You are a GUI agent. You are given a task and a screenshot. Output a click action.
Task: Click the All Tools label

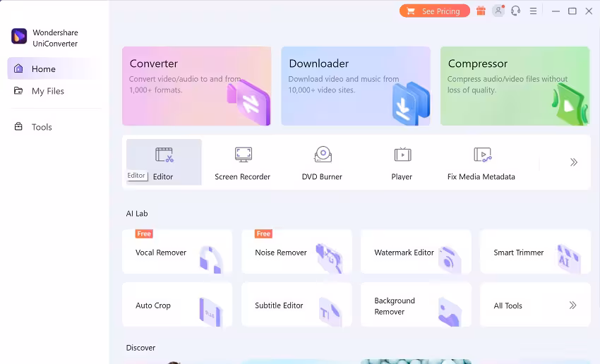point(508,305)
